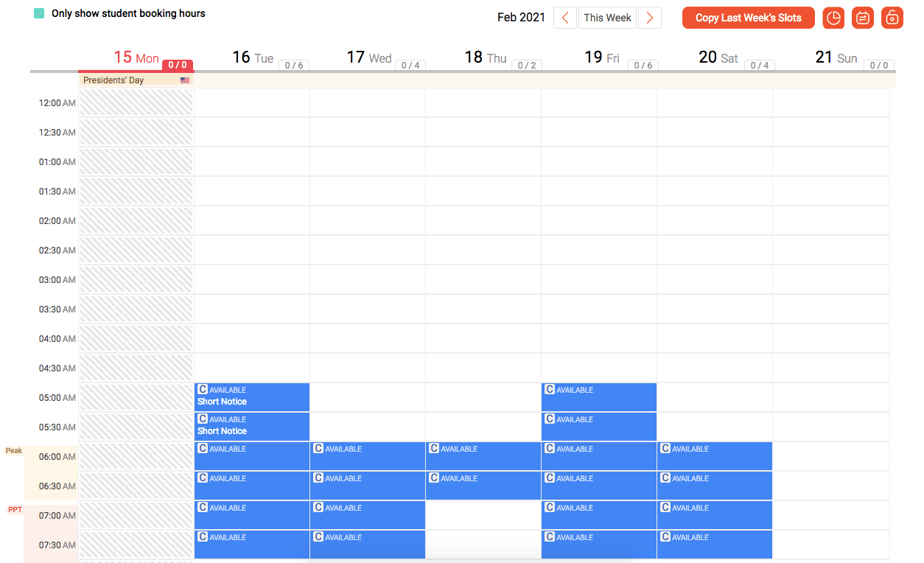Viewport: 924px width, 563px height.
Task: Open Tuesday 5:30 AM Short Notice slot
Action: (x=252, y=427)
